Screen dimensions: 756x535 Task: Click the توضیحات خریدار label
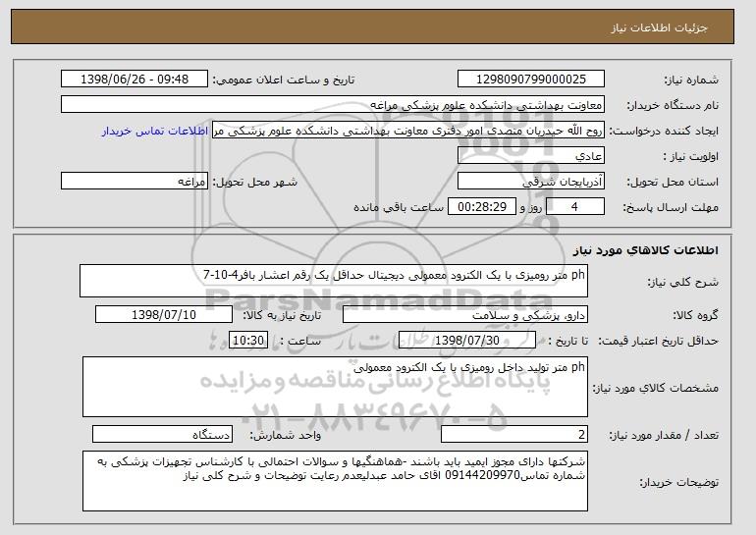[678, 482]
